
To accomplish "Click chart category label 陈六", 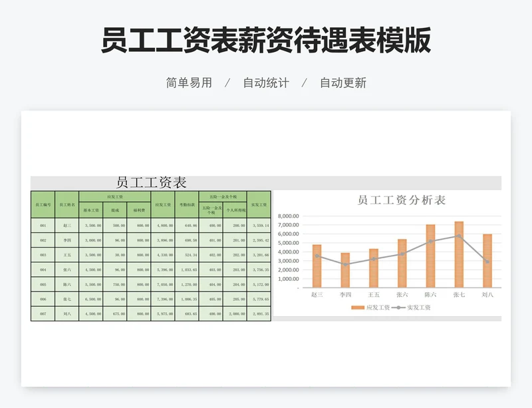I will click(x=430, y=295).
